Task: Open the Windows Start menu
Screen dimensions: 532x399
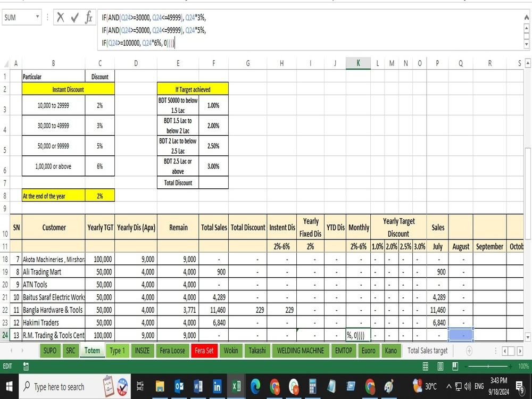Action: [9, 386]
